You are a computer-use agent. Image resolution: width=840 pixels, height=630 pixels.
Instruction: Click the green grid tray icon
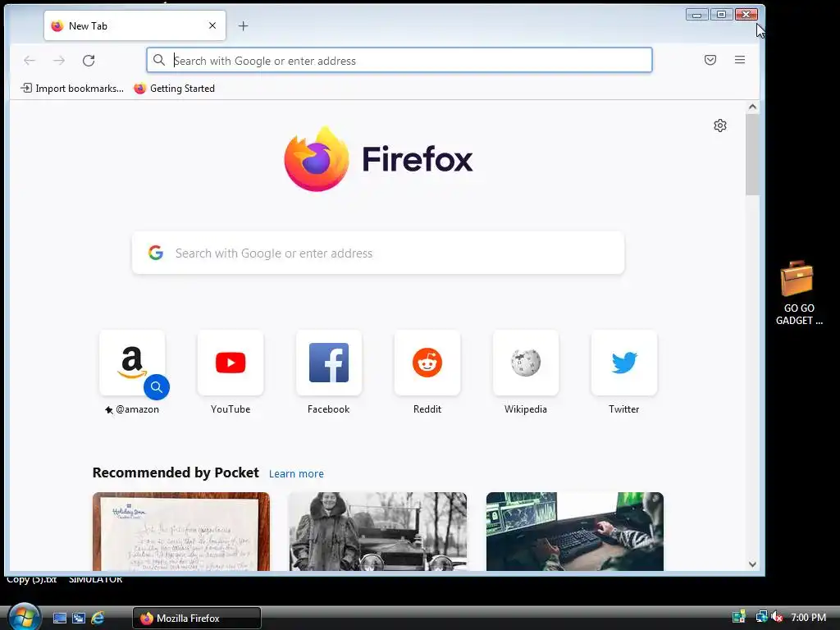(739, 617)
